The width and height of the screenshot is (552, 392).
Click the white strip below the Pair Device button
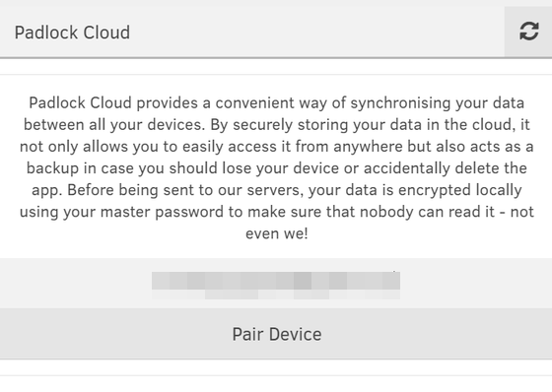pos(276,367)
